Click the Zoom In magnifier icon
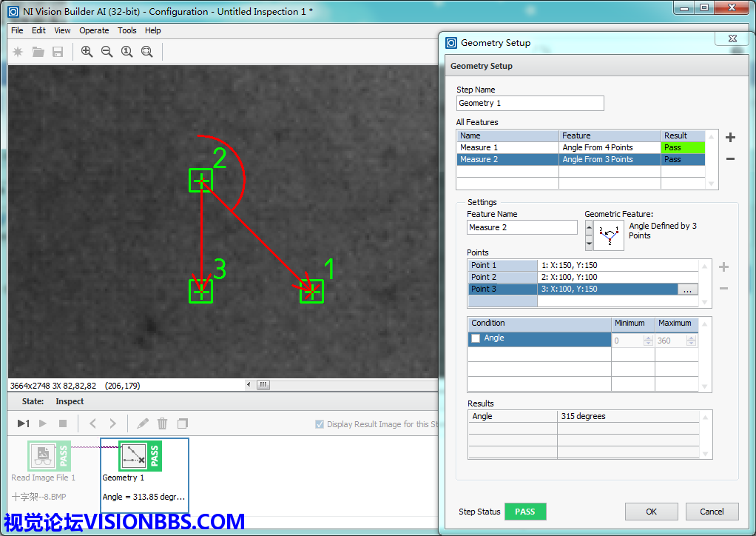Screen dimensions: 756x536 (87, 52)
